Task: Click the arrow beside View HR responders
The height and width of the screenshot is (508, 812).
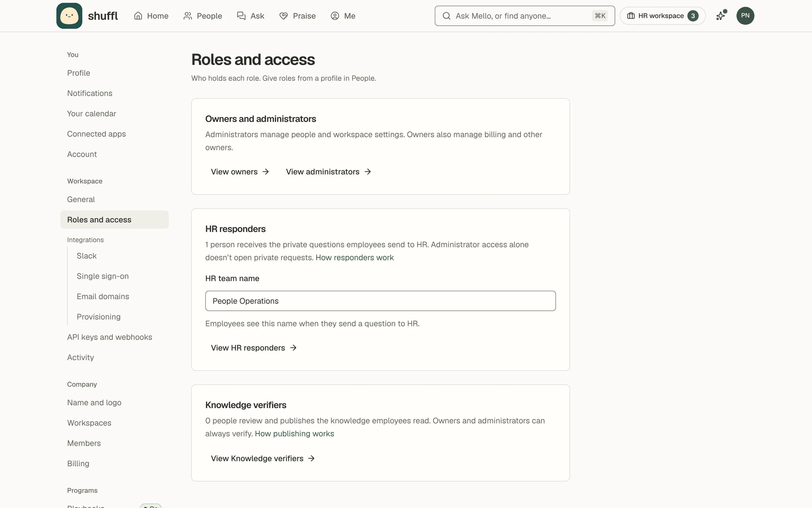Action: pos(293,348)
